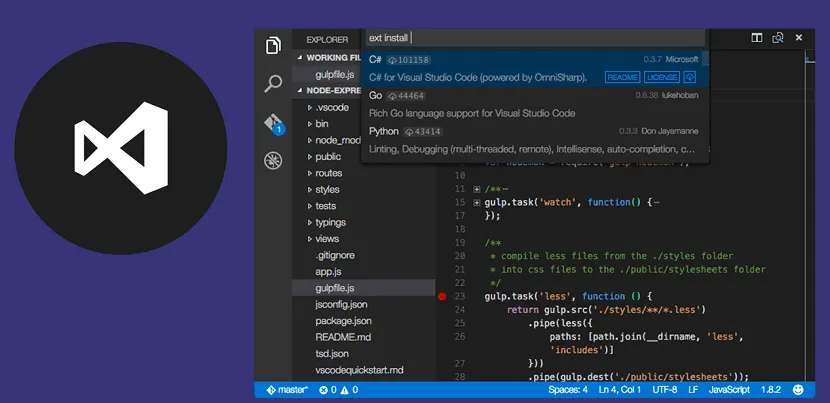This screenshot has height=403, width=830.
Task: Open the app.js file
Action: [328, 272]
